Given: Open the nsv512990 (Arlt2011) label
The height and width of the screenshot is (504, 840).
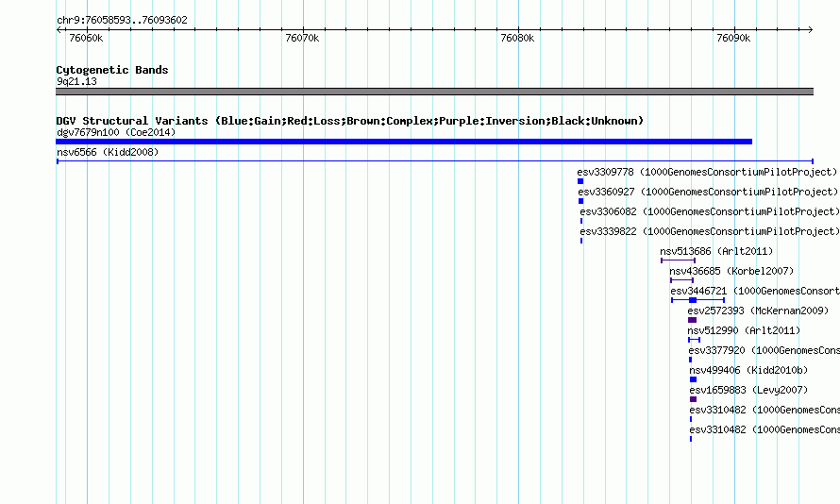Looking at the screenshot, I should 744,330.
